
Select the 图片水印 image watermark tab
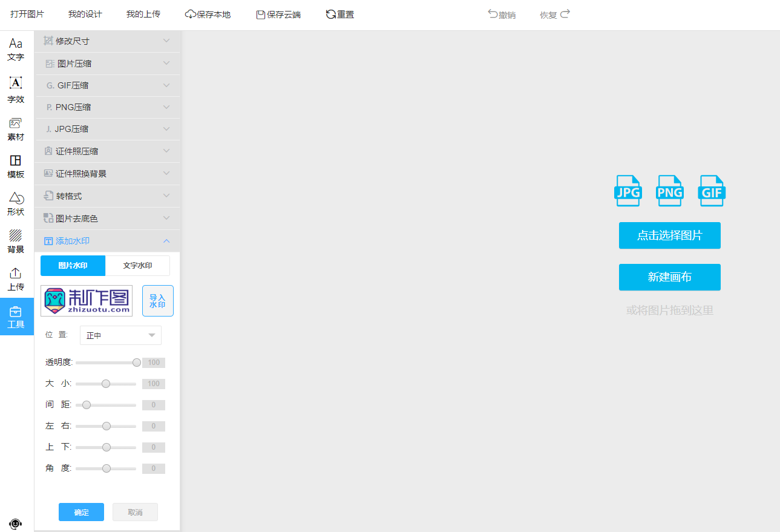click(x=73, y=266)
